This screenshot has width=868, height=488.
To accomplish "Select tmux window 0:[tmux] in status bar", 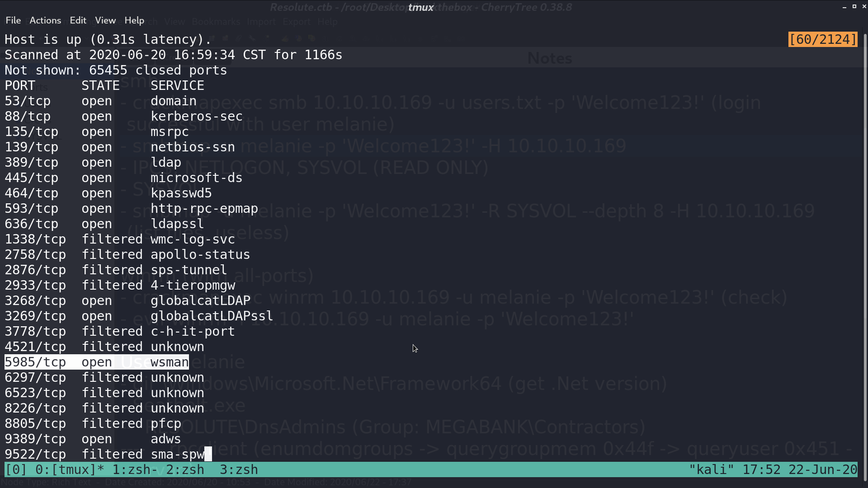I will click(x=70, y=469).
